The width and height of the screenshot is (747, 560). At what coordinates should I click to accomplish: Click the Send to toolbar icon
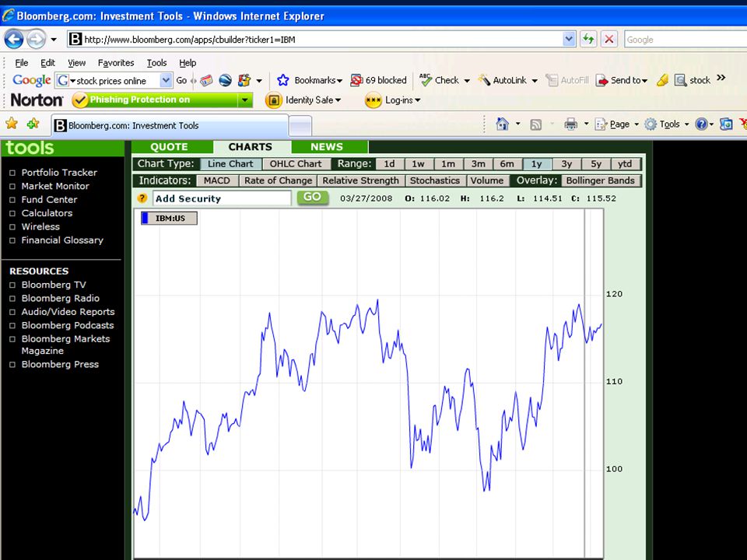pyautogui.click(x=601, y=80)
